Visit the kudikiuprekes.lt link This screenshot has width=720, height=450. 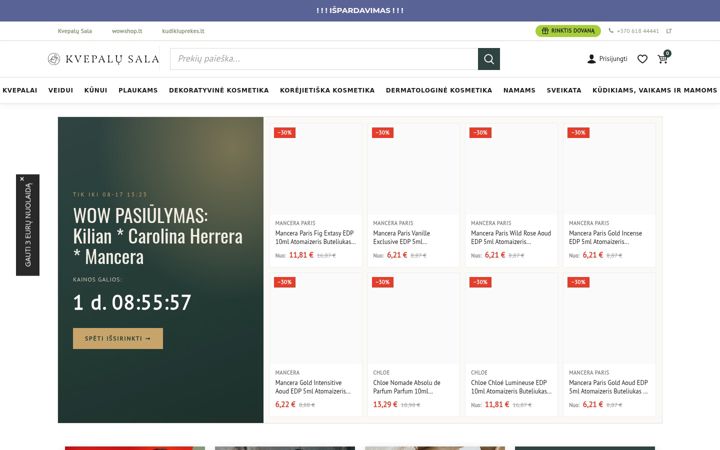(x=183, y=31)
